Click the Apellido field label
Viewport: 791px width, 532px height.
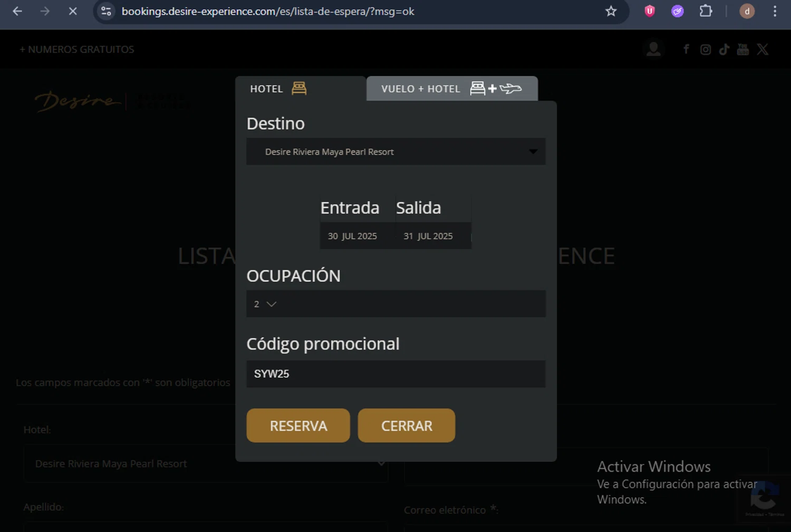coord(44,507)
